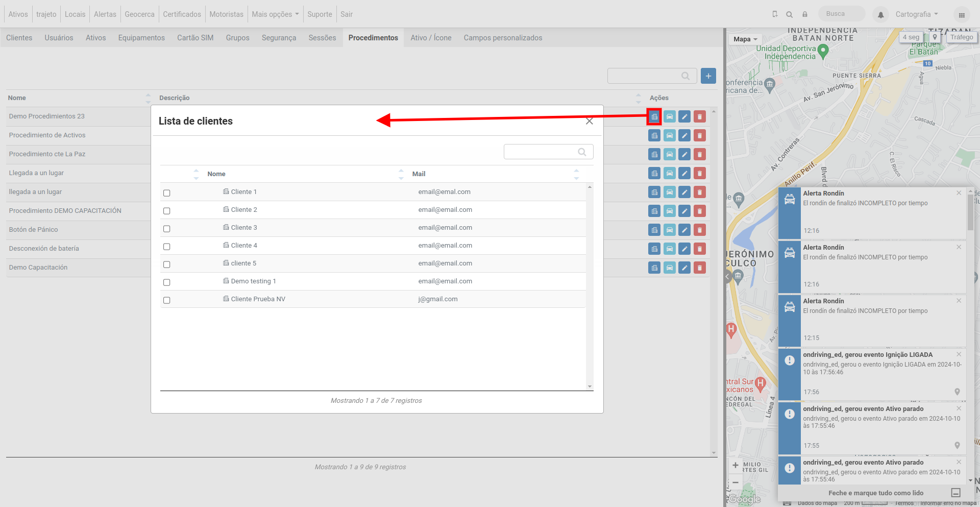Open Geocerca in top menu

pyautogui.click(x=139, y=14)
